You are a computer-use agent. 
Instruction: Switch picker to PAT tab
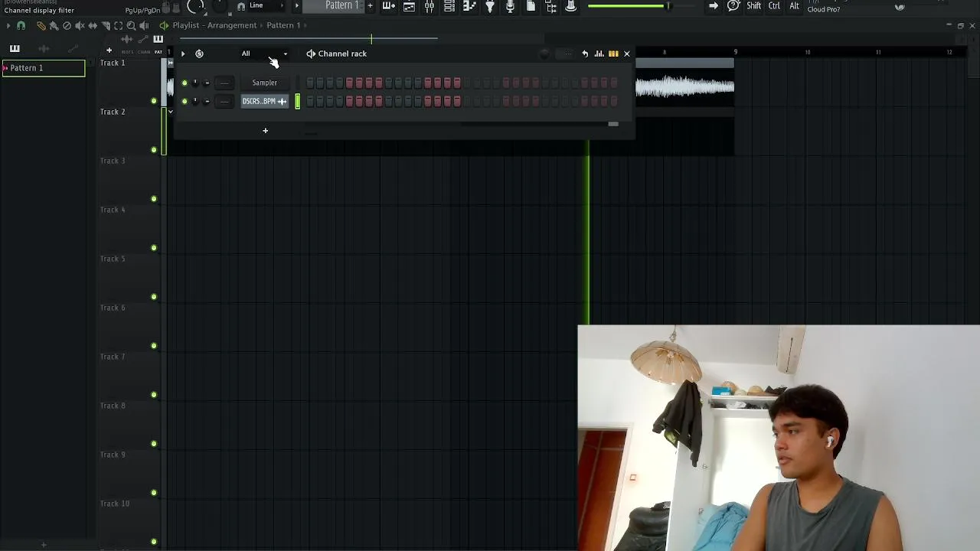click(x=158, y=52)
